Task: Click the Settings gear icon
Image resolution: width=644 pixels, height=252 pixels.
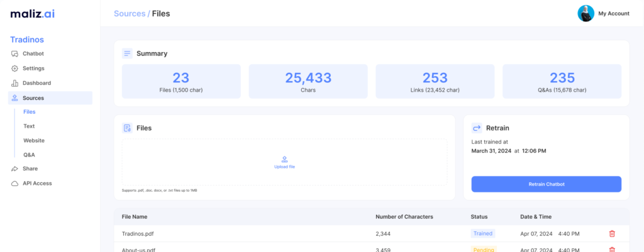Action: tap(14, 68)
